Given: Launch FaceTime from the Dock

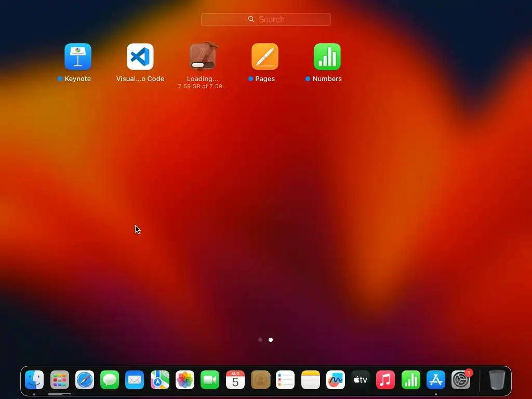Looking at the screenshot, I should click(210, 380).
